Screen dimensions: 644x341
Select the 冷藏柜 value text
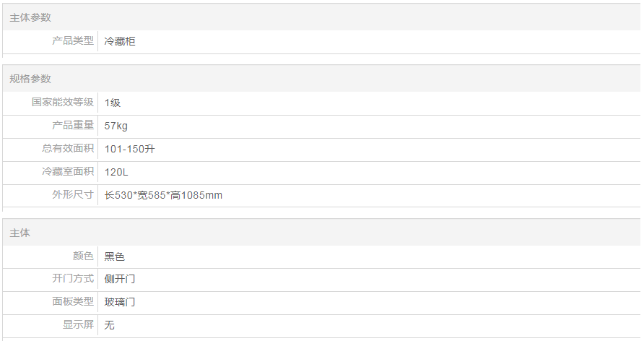pyautogui.click(x=120, y=41)
